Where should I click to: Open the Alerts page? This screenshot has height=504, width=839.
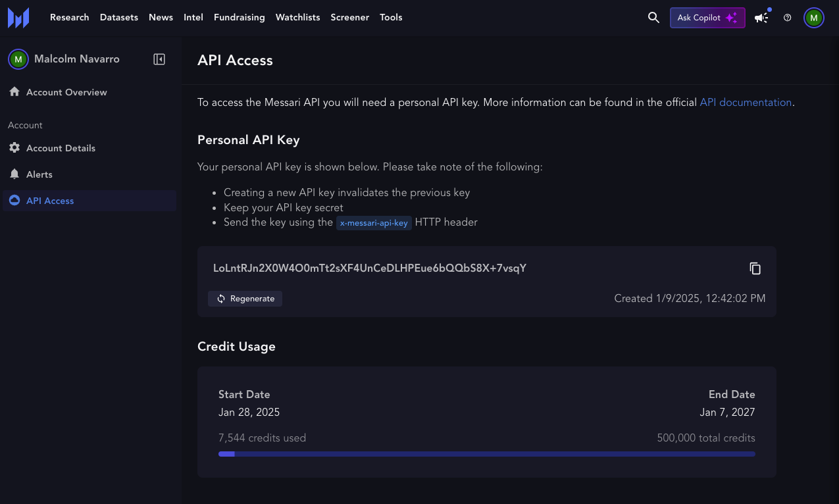point(89,174)
